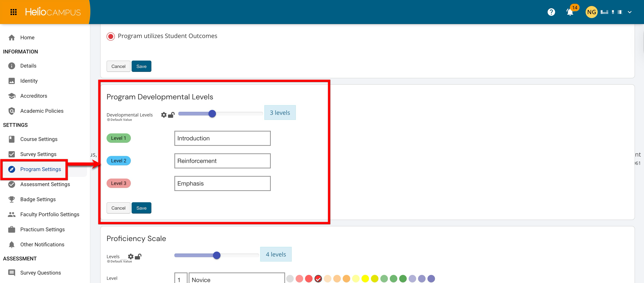Save the Program Developmental Levels section
The width and height of the screenshot is (644, 283).
[x=141, y=208]
